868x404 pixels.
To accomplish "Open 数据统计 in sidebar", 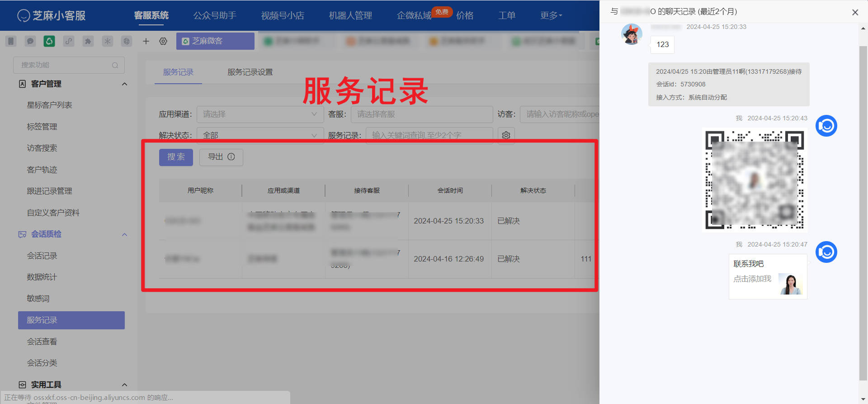I will point(42,277).
